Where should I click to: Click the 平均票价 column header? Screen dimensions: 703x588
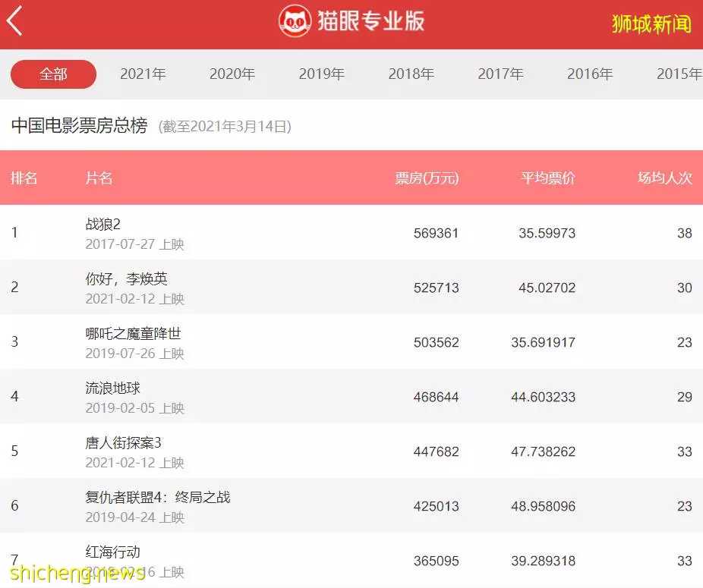[x=548, y=178]
